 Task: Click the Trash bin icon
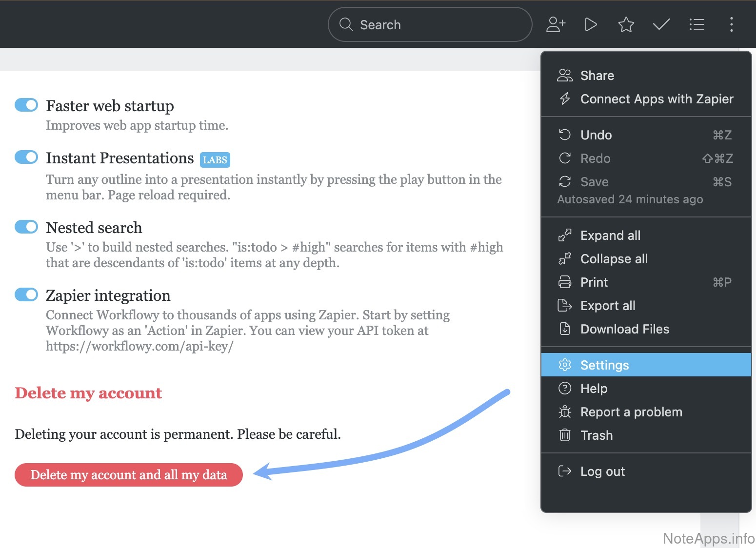click(565, 435)
